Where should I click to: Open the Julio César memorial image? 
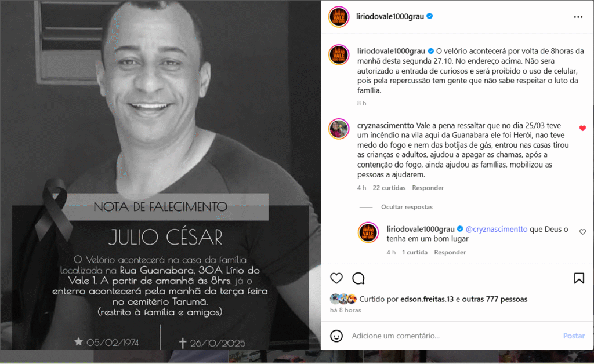point(160,175)
